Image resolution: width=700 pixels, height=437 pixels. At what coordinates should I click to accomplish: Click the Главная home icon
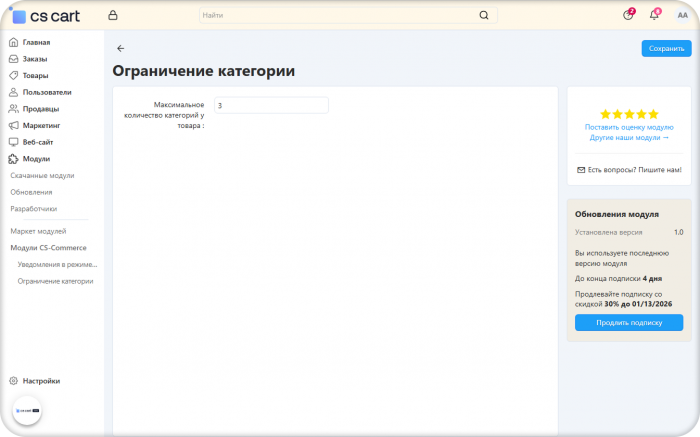coord(13,42)
